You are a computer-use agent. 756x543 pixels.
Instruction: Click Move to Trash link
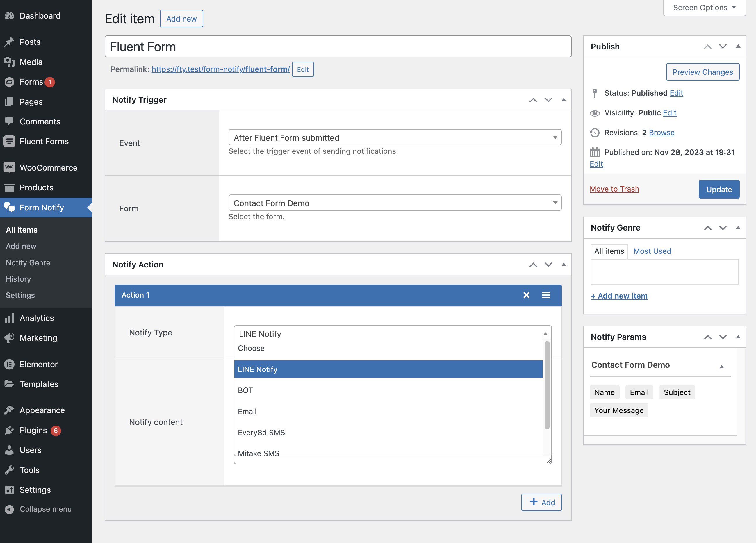(614, 189)
